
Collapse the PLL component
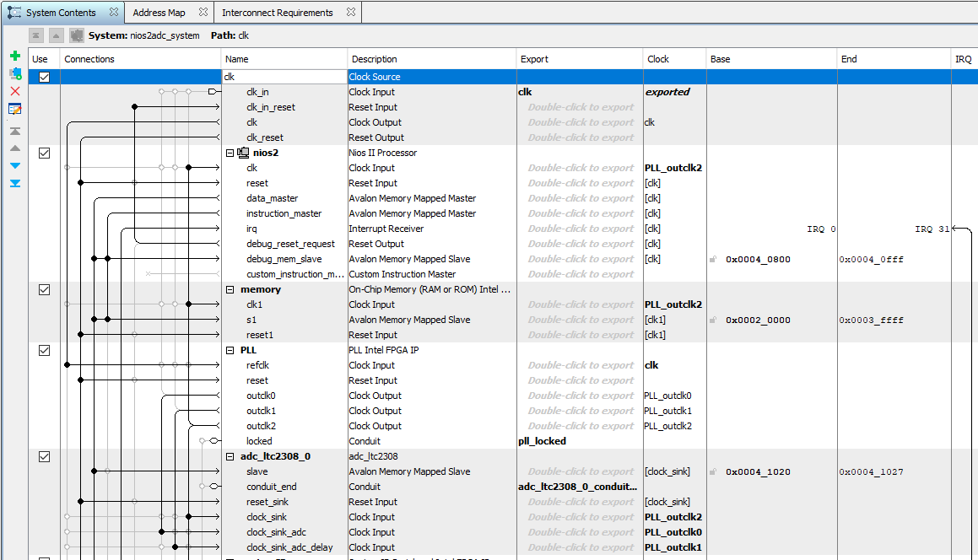pyautogui.click(x=230, y=351)
